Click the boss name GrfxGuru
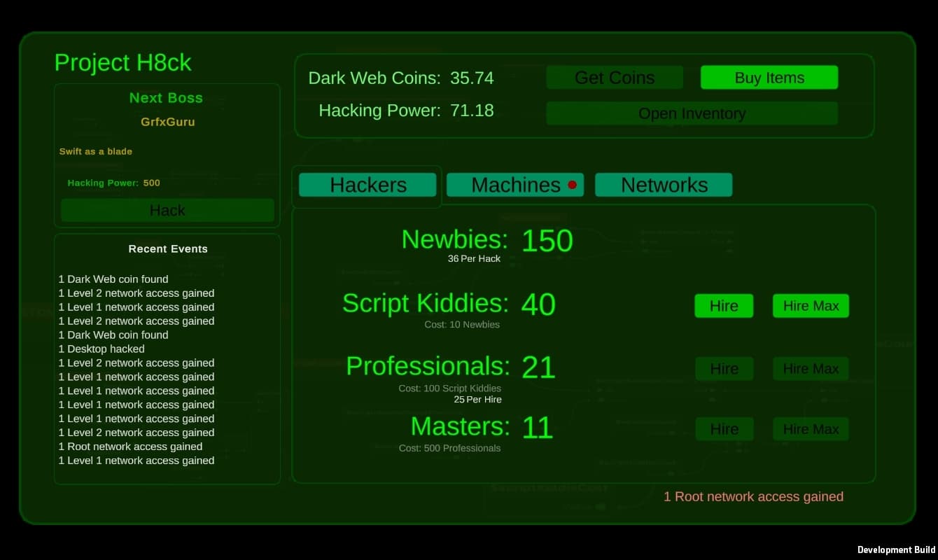 click(x=167, y=122)
